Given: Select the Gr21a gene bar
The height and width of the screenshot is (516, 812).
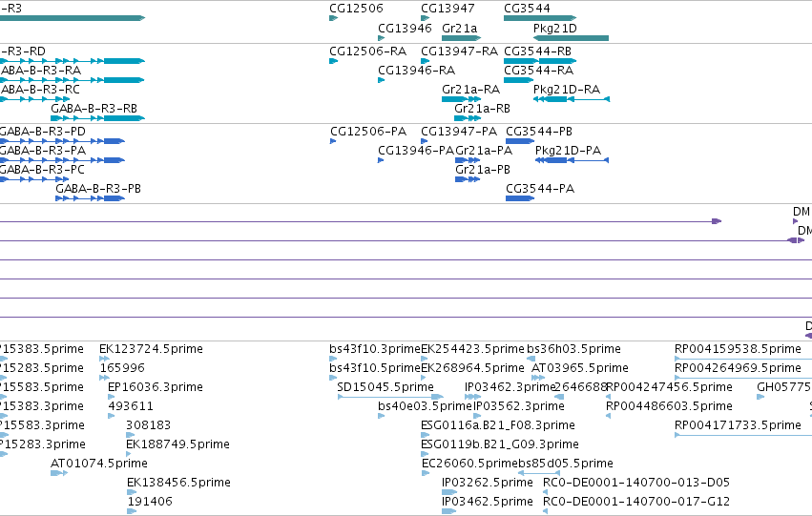Looking at the screenshot, I should click(x=462, y=38).
